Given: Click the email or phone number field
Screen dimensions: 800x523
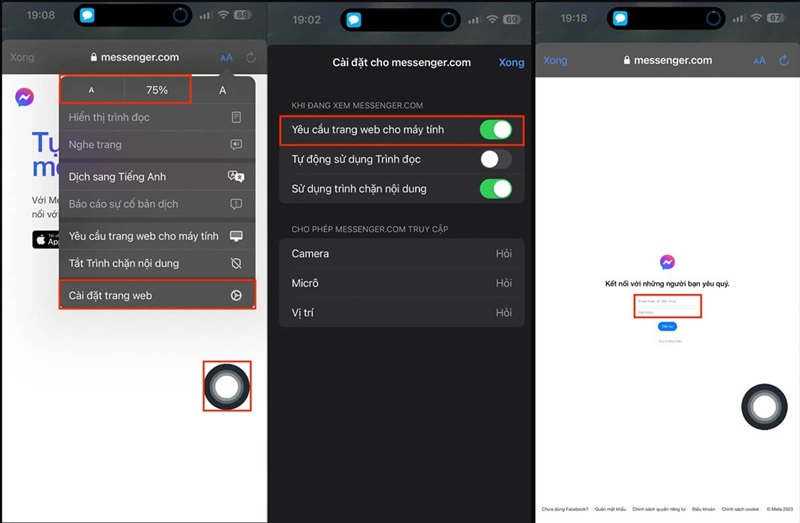Looking at the screenshot, I should 667,301.
